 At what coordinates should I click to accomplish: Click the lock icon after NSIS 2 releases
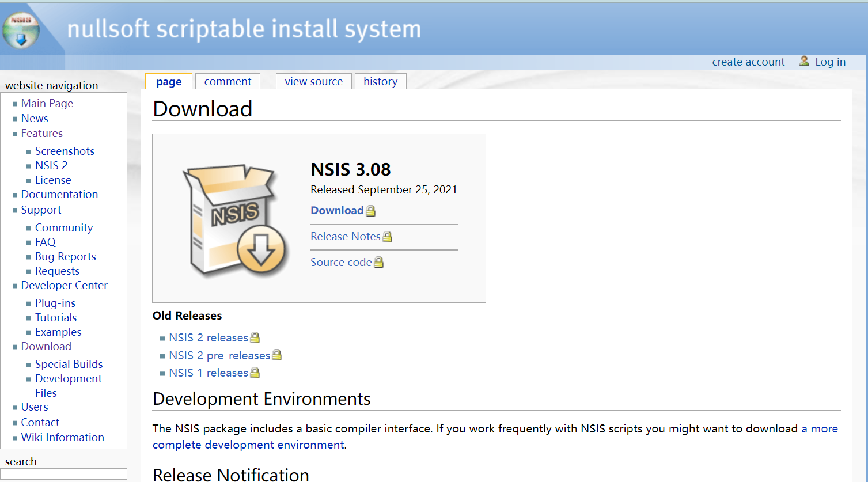tap(255, 338)
